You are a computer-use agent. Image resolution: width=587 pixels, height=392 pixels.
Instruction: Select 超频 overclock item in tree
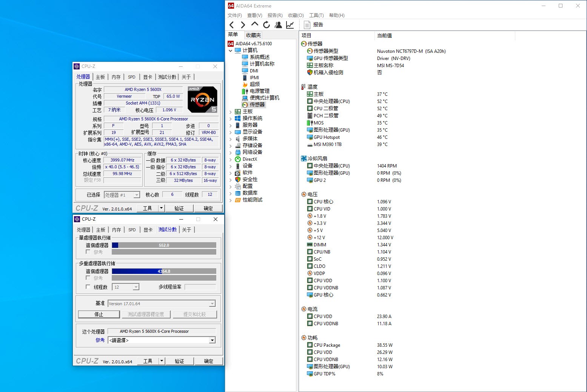click(255, 84)
